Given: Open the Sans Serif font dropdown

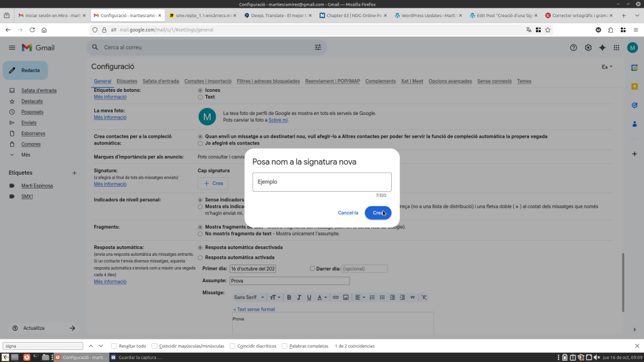Looking at the screenshot, I should [248, 297].
